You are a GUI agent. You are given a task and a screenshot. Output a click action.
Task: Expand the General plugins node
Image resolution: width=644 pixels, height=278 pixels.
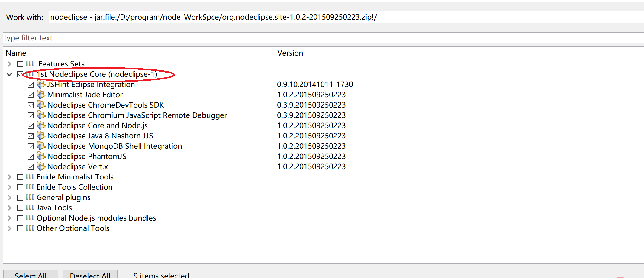(x=9, y=198)
